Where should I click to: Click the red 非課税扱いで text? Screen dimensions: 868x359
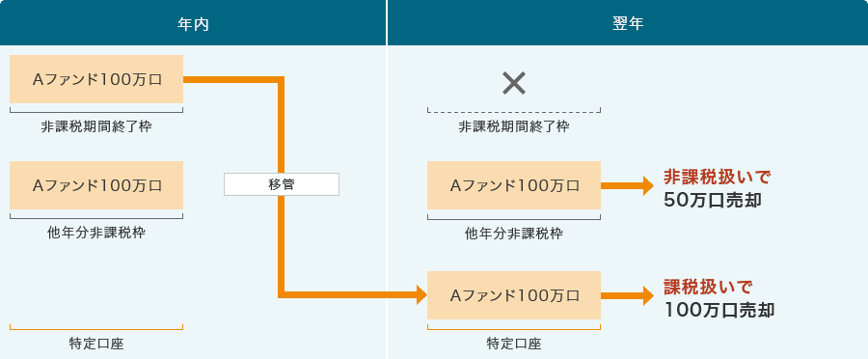717,177
